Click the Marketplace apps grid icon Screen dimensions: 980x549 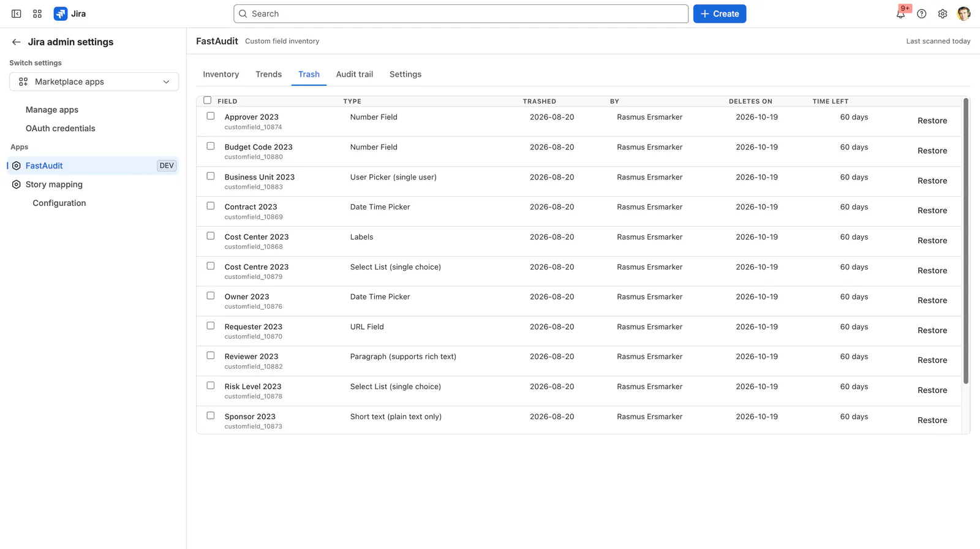(x=23, y=81)
